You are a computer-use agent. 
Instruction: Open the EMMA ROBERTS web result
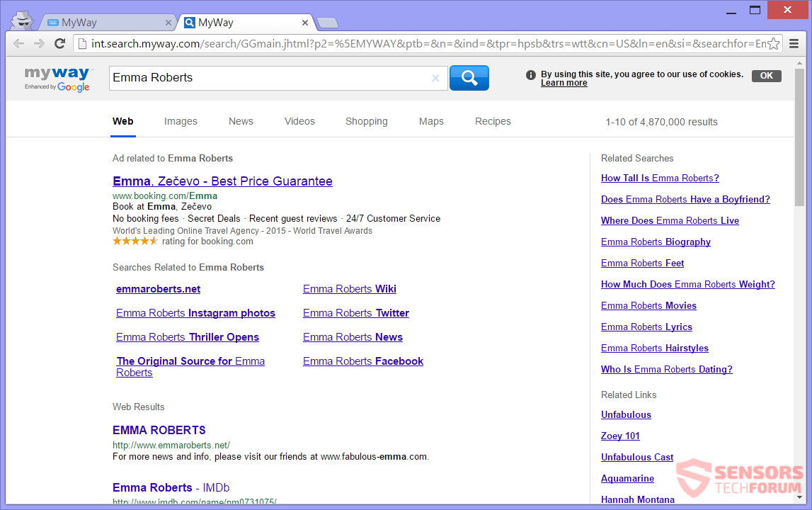pyautogui.click(x=159, y=430)
